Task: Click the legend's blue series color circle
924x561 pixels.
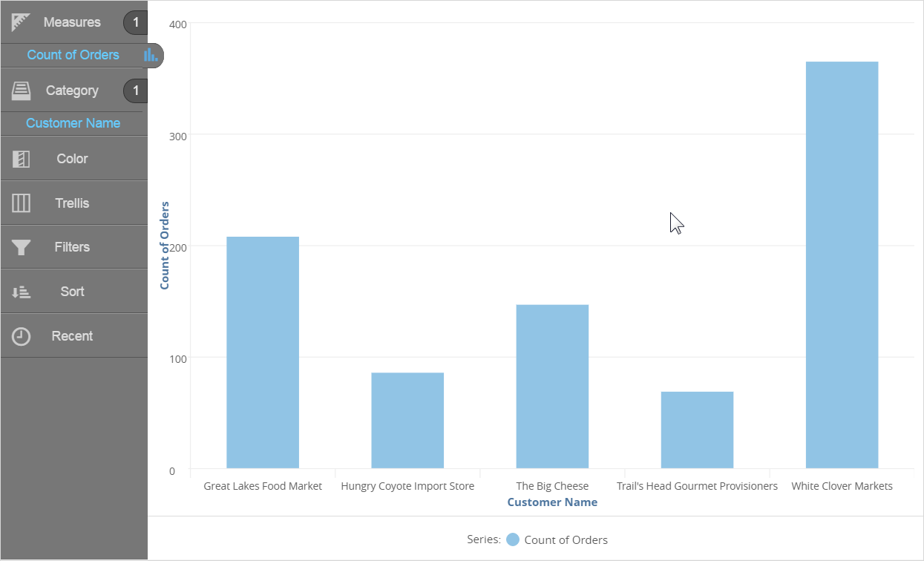Action: click(513, 539)
